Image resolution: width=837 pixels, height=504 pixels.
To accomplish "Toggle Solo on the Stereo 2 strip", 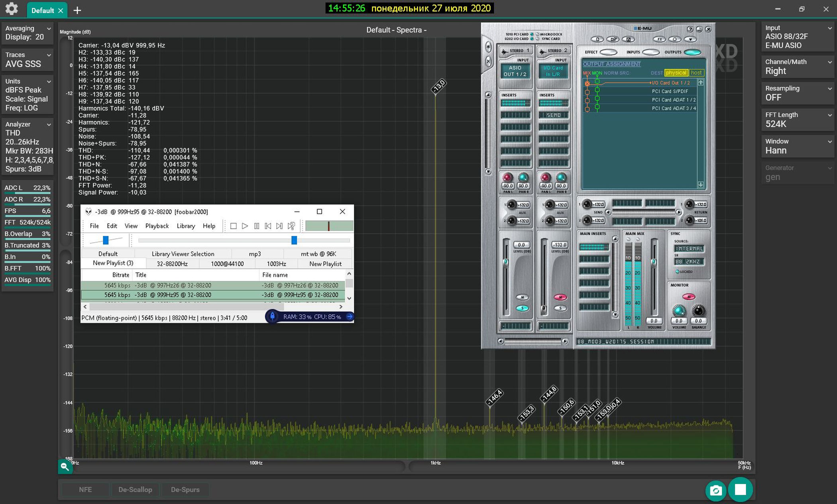I will click(x=560, y=308).
